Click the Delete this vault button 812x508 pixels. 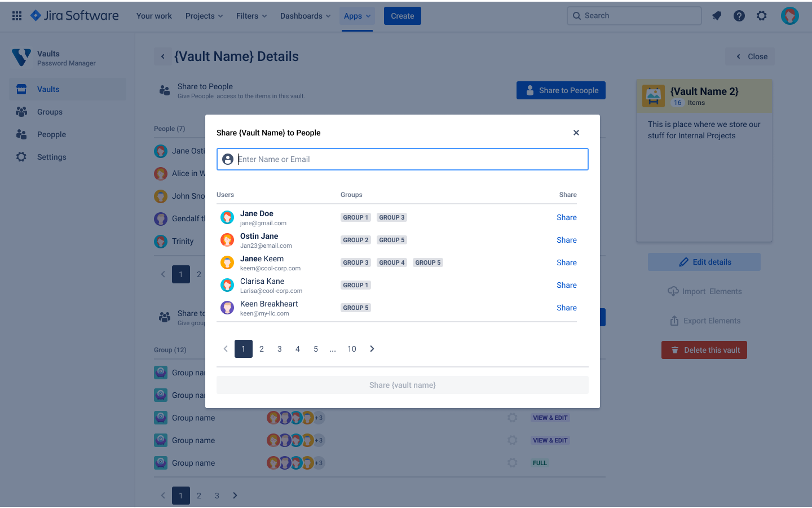pos(704,350)
